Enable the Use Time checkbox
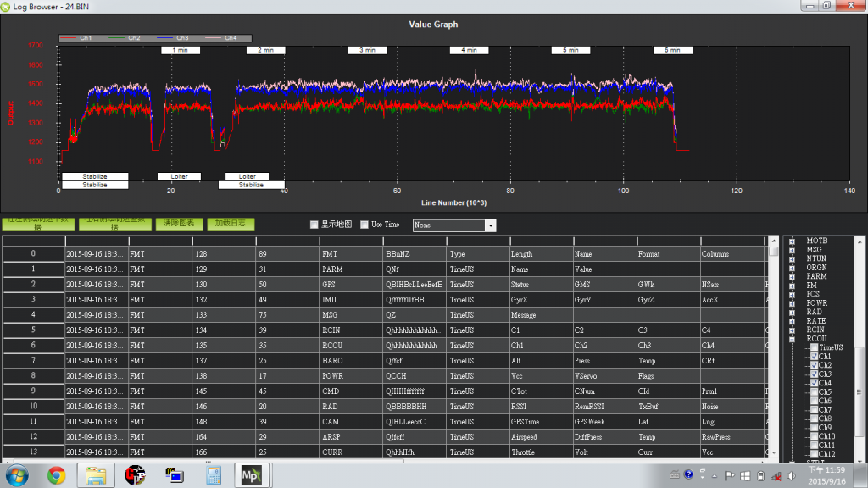 (x=364, y=225)
